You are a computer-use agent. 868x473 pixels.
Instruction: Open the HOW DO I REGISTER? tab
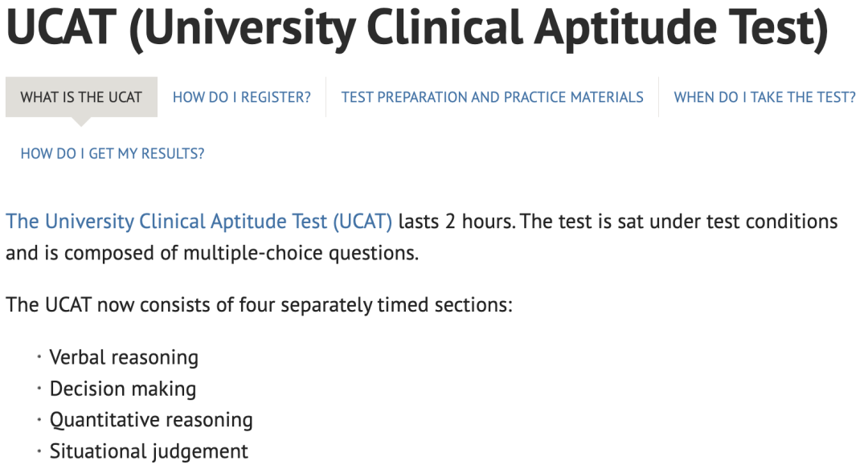[x=241, y=97]
